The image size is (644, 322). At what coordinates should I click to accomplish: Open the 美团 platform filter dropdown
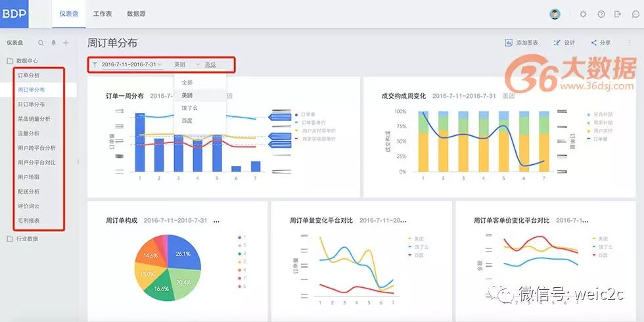(187, 64)
